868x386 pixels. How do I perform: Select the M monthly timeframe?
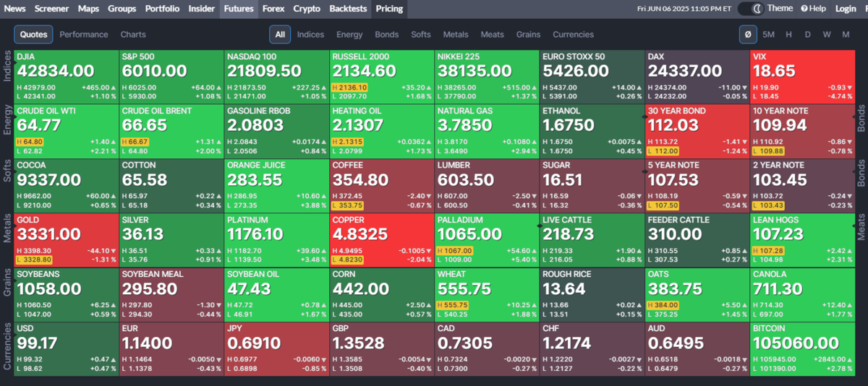click(x=846, y=34)
